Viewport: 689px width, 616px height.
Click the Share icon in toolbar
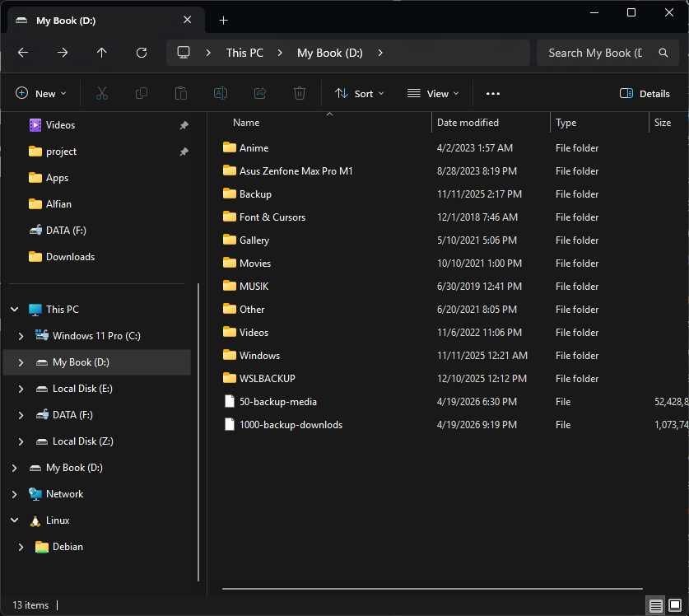(260, 94)
